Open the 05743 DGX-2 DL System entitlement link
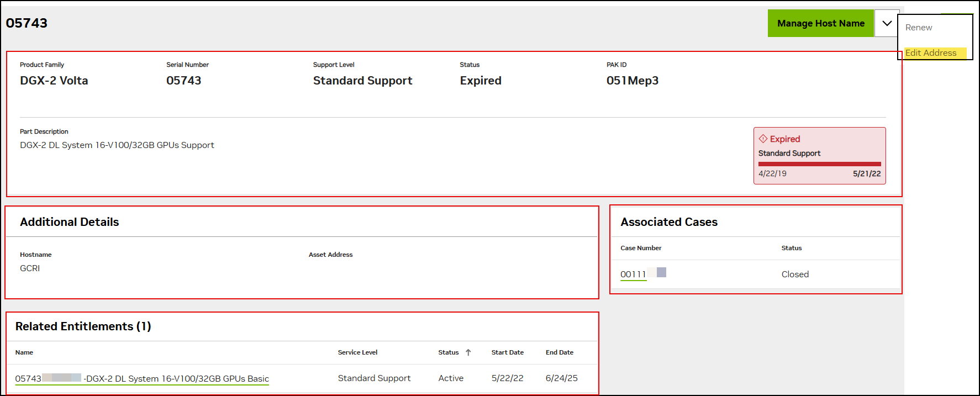 click(x=142, y=379)
